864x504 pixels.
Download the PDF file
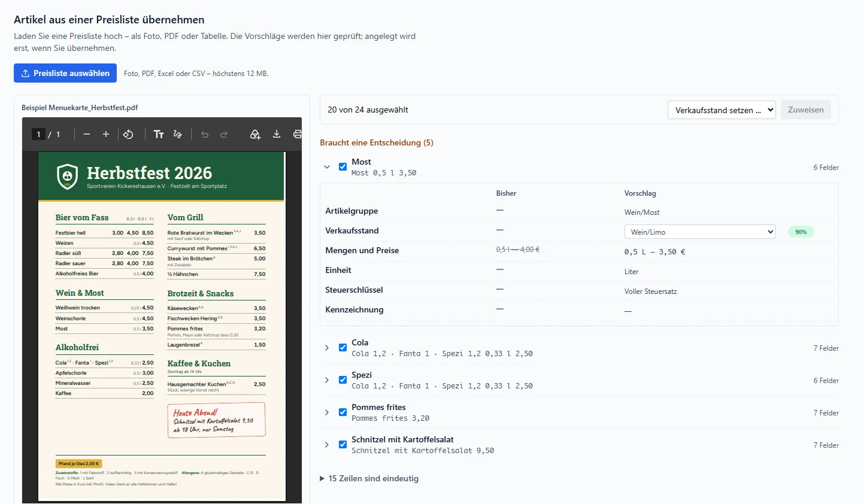click(x=277, y=134)
